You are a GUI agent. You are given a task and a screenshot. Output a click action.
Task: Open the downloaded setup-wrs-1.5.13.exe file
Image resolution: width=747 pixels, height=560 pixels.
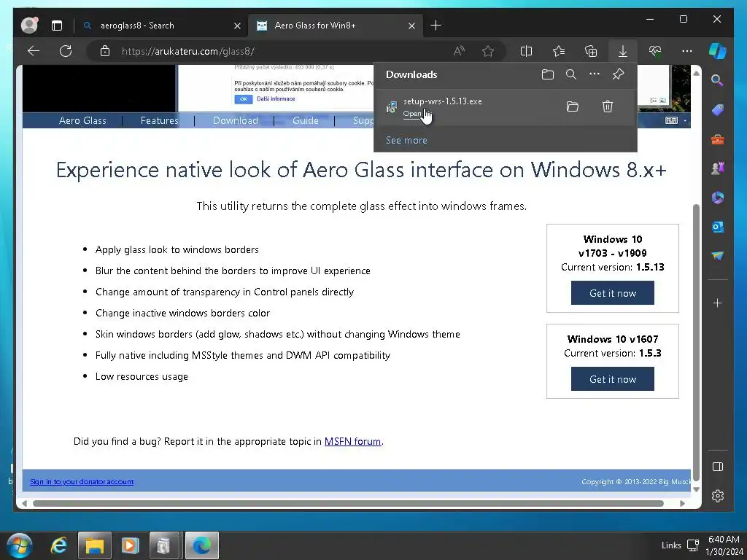pyautogui.click(x=412, y=113)
